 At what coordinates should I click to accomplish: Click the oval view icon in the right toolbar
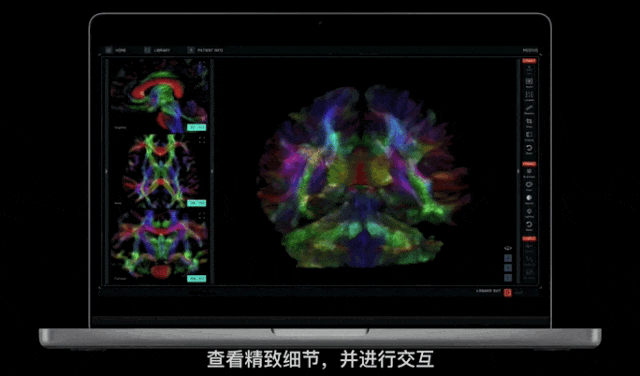tap(529, 185)
